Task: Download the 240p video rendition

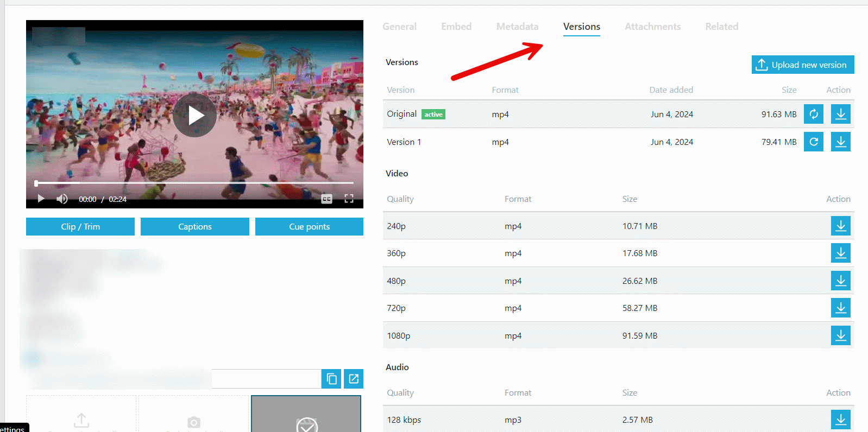Action: click(840, 226)
